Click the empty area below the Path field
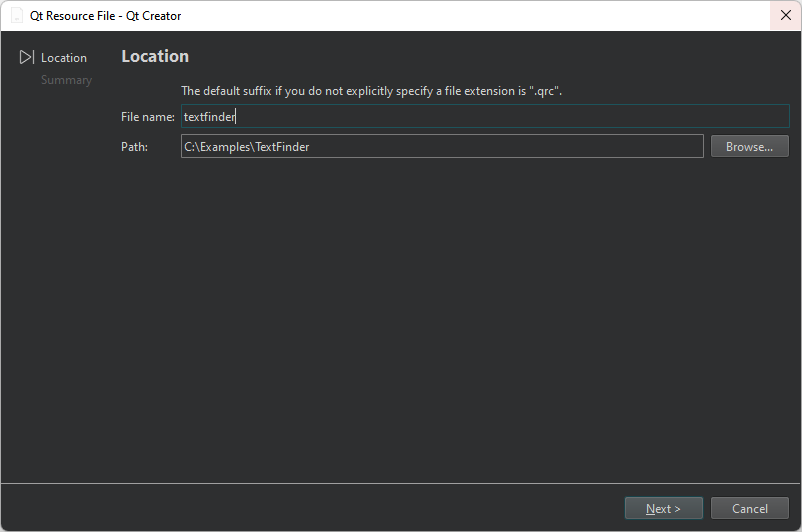802x532 pixels. (450, 300)
